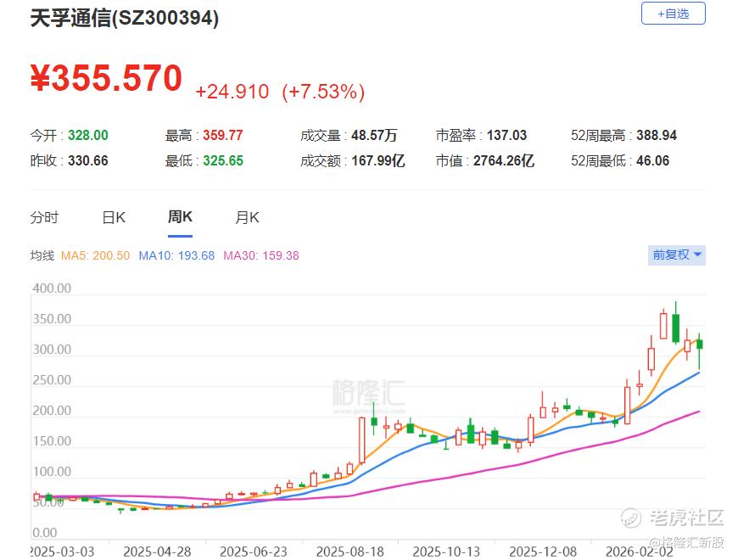Image resolution: width=738 pixels, height=560 pixels.
Task: Click the 400.00 price axis label
Action: (x=52, y=288)
